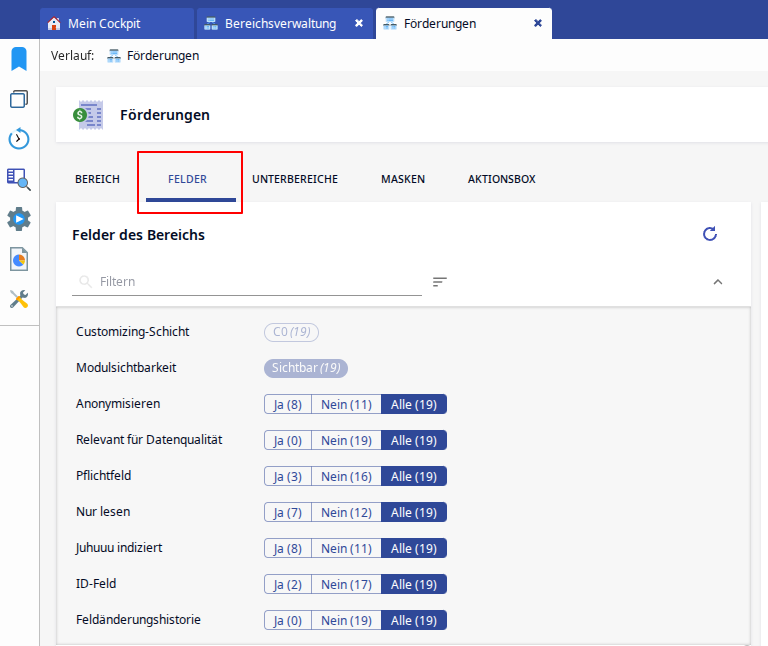Click the sort icon beside the filter
The image size is (768, 646).
pos(439,282)
